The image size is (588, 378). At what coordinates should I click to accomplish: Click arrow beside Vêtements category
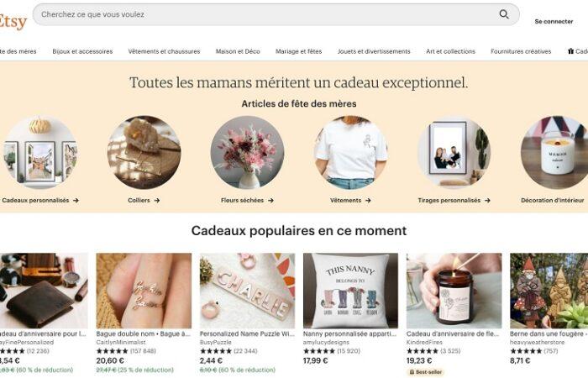pyautogui.click(x=368, y=201)
